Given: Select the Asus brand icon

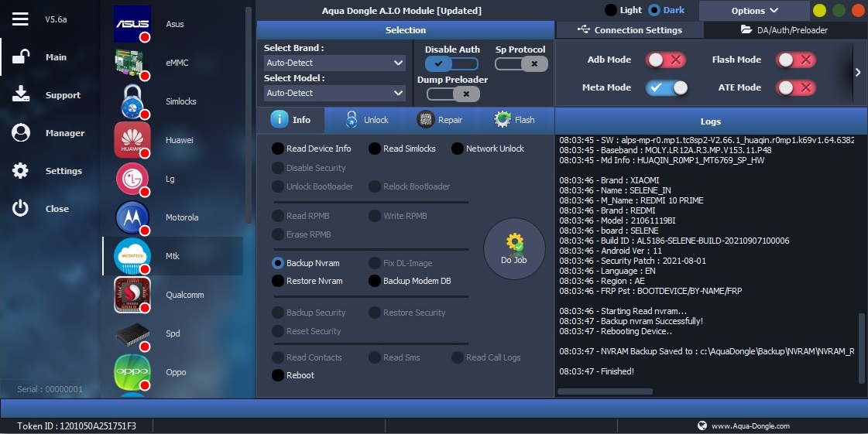Looking at the screenshot, I should tap(132, 24).
